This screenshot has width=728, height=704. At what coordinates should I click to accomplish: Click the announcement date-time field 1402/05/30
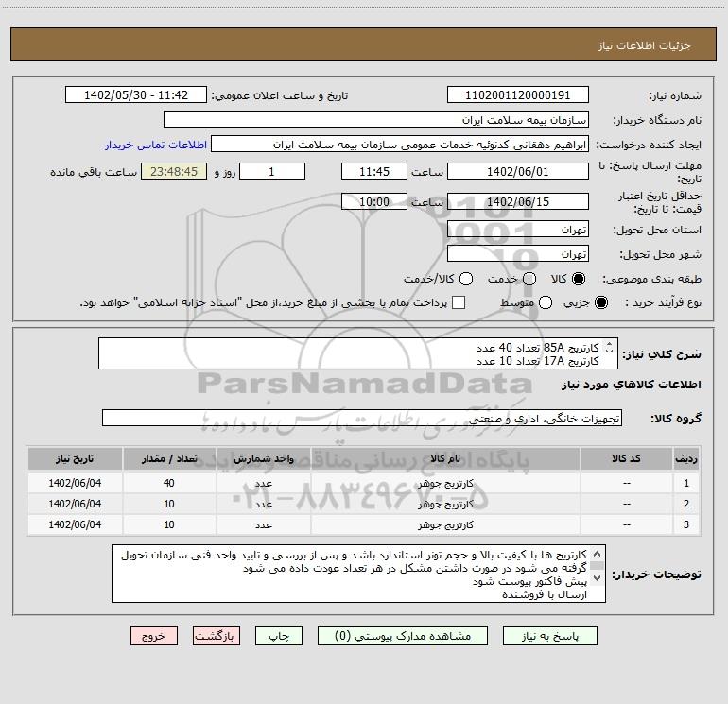click(x=136, y=94)
